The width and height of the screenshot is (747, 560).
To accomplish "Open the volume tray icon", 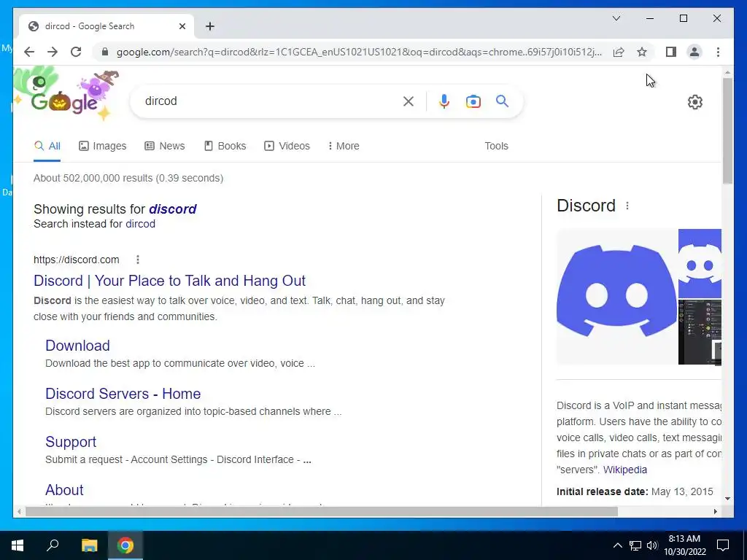I will tap(651, 545).
